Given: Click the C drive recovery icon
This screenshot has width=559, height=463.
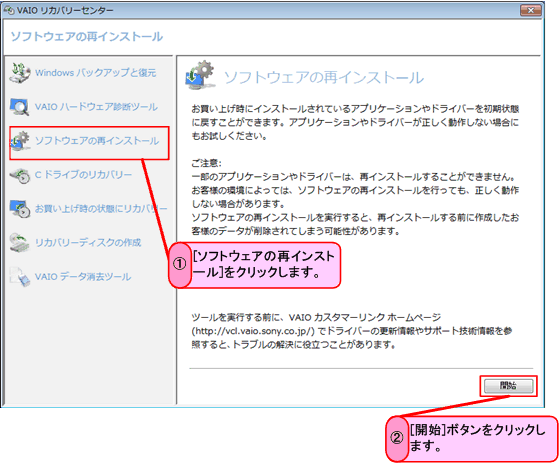Looking at the screenshot, I should point(20,175).
